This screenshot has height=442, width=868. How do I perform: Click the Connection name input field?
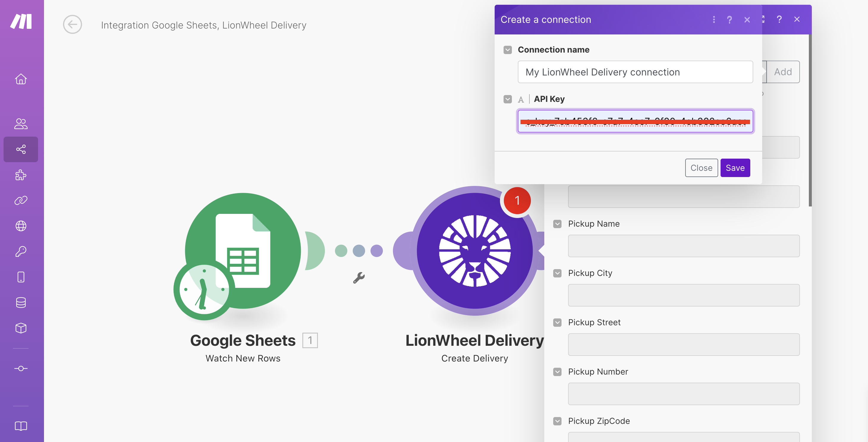(635, 72)
